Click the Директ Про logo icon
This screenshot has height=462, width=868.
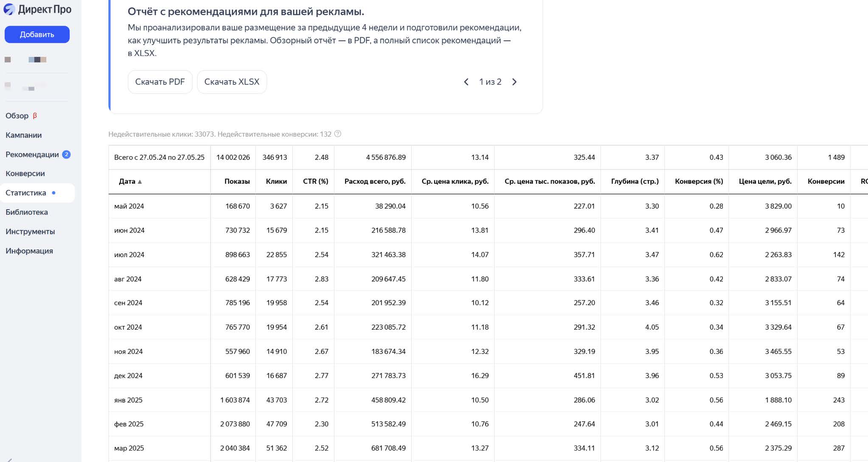point(9,9)
